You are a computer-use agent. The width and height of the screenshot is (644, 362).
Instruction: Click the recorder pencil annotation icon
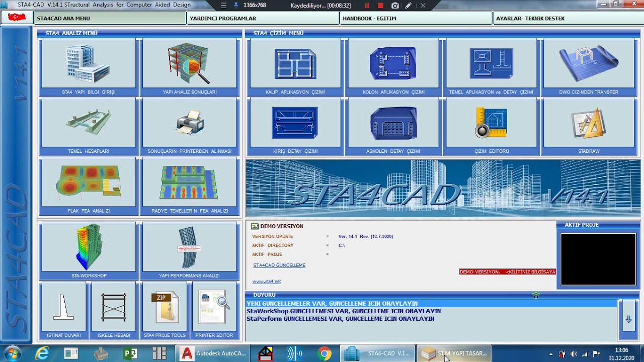(x=408, y=6)
